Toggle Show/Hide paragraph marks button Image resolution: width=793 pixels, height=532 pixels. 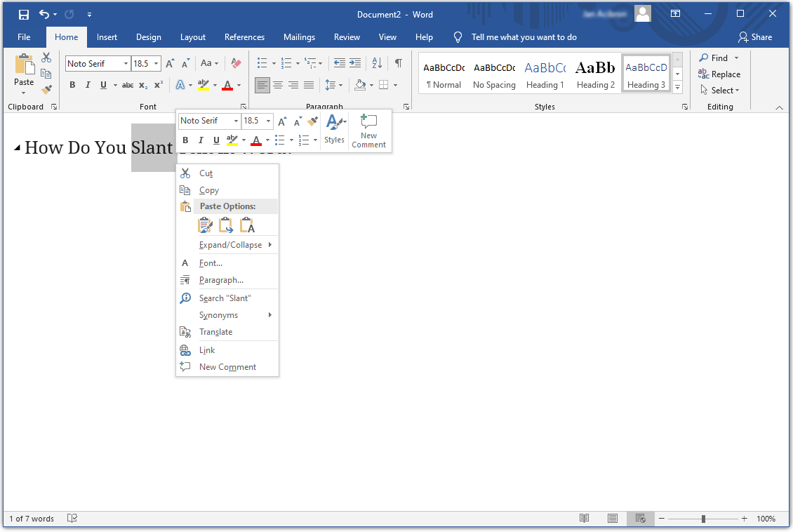point(398,63)
